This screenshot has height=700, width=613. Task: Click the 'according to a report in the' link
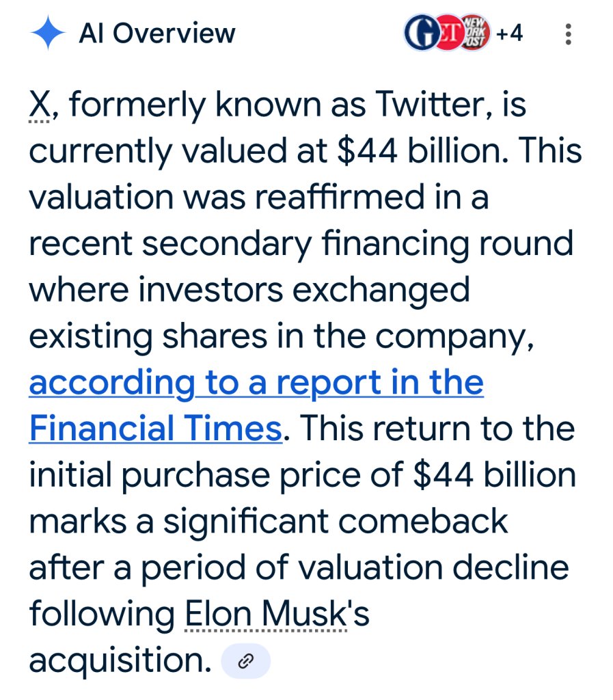pos(256,382)
